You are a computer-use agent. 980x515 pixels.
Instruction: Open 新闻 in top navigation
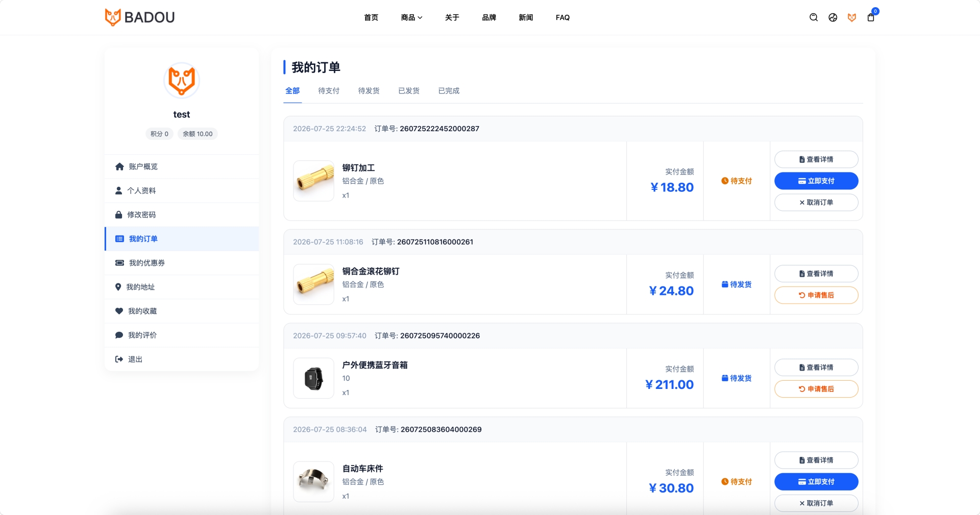pyautogui.click(x=526, y=17)
